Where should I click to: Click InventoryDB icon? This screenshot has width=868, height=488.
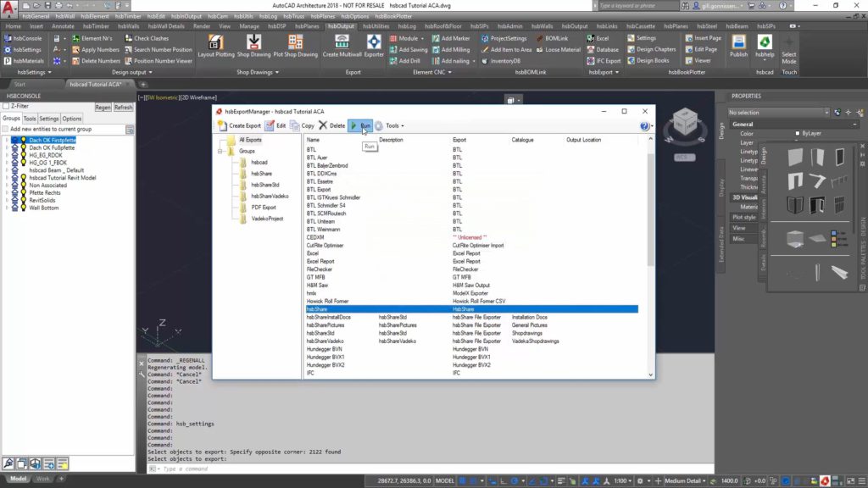[x=501, y=61]
